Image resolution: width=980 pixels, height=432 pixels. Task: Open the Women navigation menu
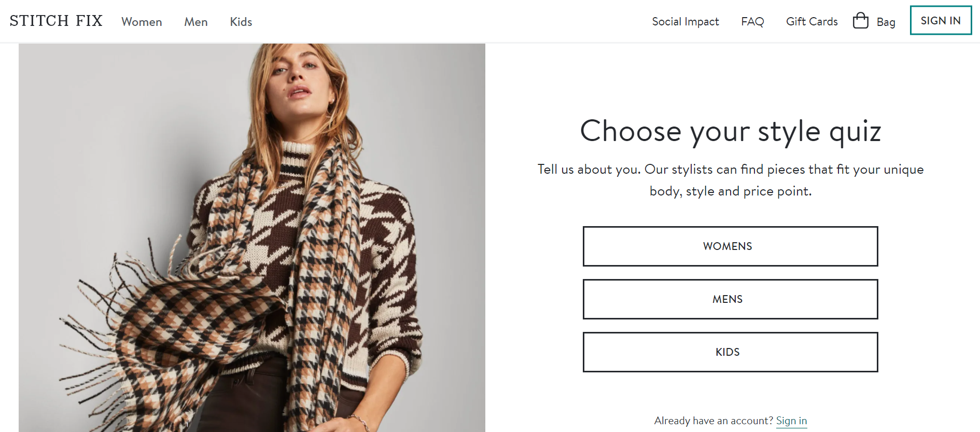coord(142,22)
